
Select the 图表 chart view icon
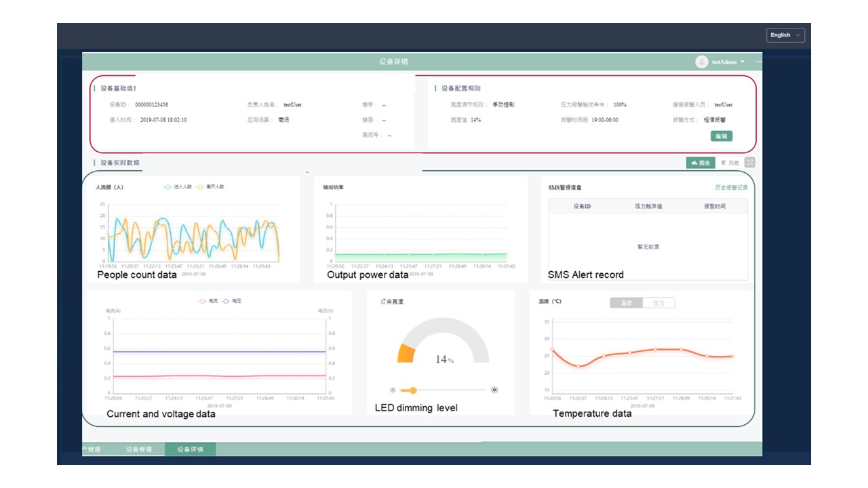click(700, 163)
